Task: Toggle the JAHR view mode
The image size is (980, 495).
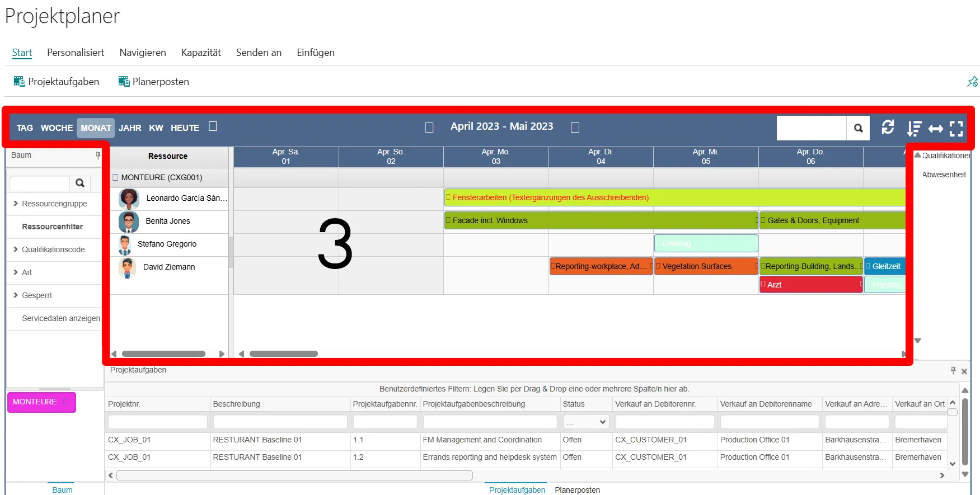Action: [x=130, y=128]
